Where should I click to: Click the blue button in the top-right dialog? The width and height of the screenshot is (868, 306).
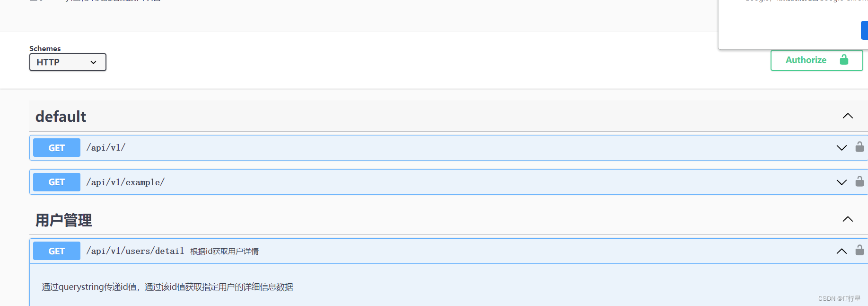(864, 30)
